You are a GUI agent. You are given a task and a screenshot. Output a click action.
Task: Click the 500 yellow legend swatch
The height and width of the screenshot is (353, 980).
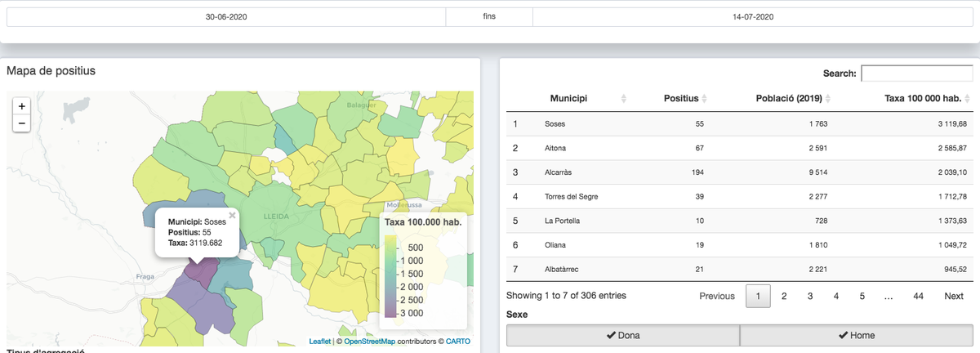[390, 246]
